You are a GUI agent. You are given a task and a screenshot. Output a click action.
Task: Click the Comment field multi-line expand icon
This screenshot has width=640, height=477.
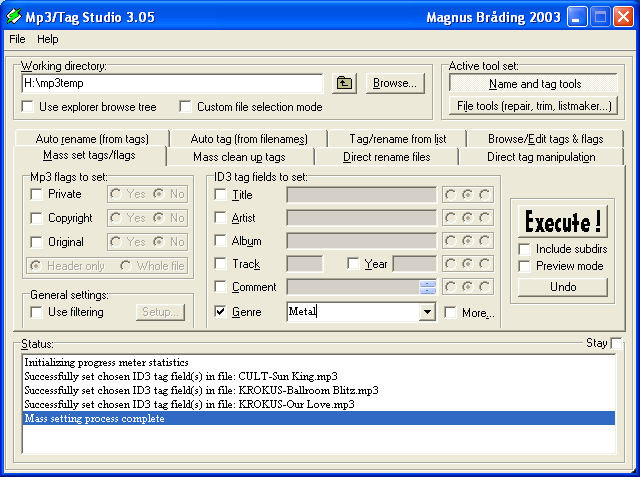point(427,287)
